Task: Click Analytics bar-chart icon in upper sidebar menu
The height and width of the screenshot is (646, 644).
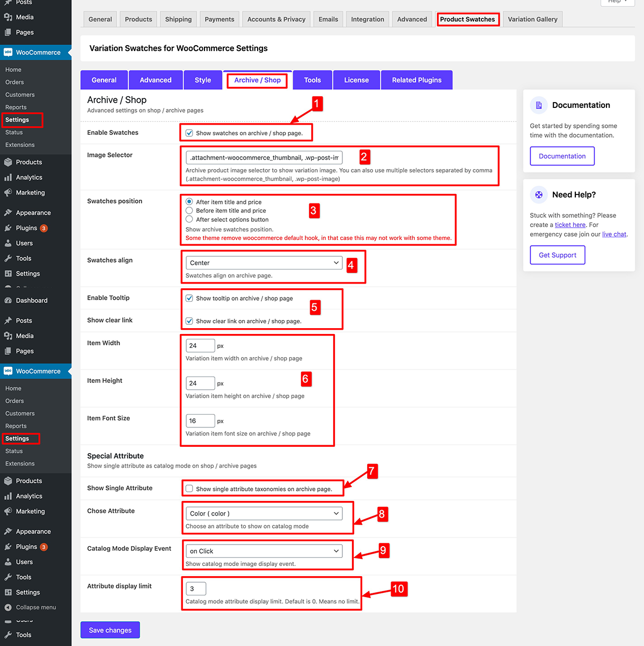Action: pos(8,177)
